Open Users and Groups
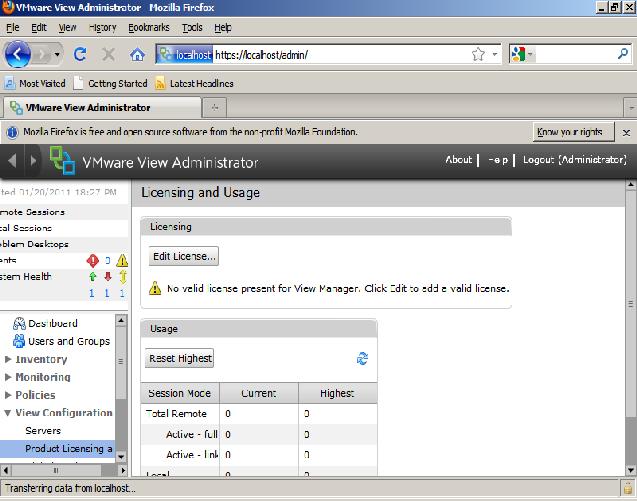The height and width of the screenshot is (501, 637). 61,341
